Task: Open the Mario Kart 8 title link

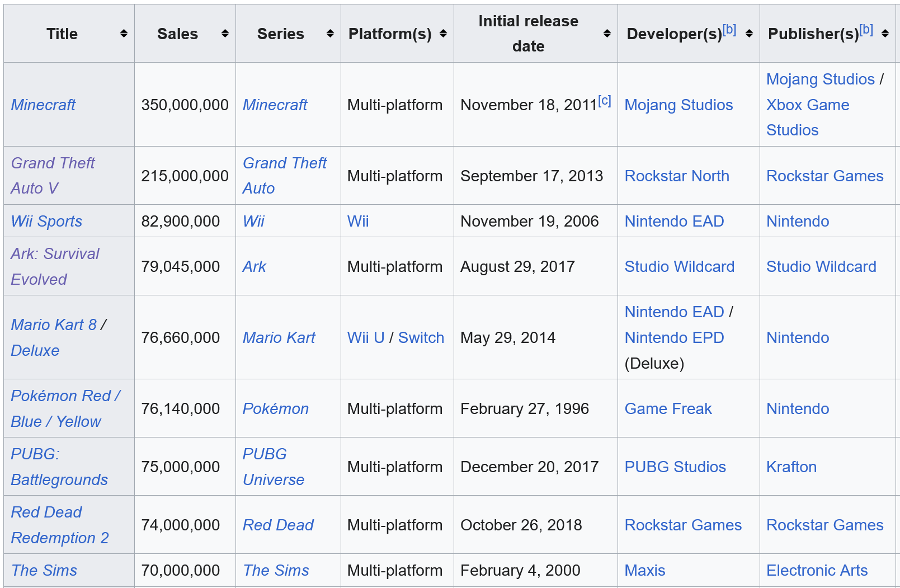Action: pos(54,324)
